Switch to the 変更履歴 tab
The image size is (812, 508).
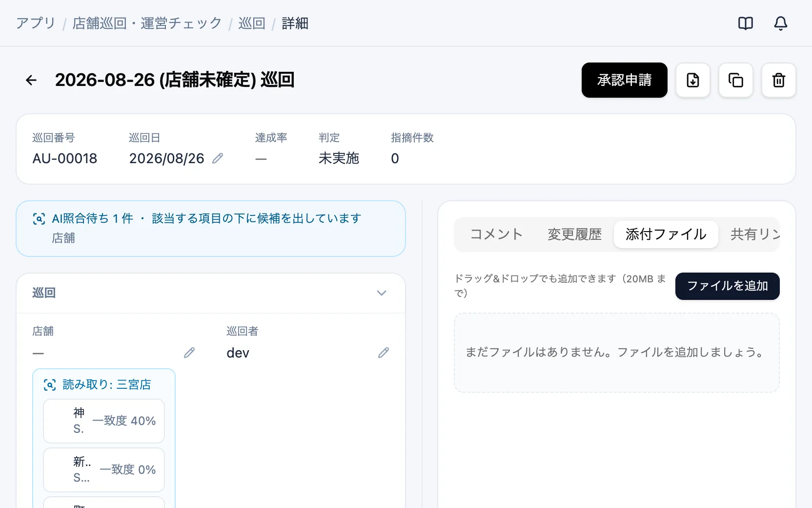(574, 234)
